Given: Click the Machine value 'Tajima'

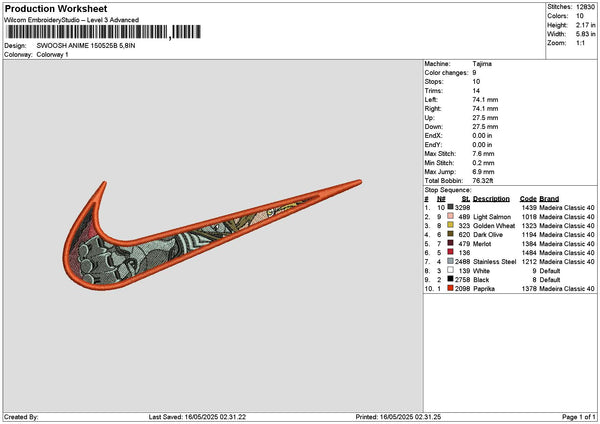Looking at the screenshot, I should coord(482,64).
